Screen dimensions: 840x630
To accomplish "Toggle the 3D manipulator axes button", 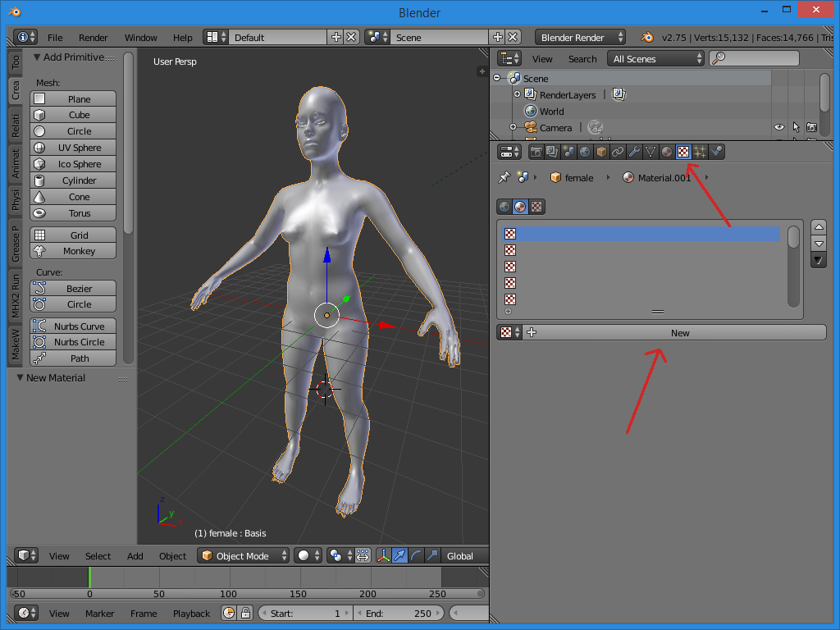I will coord(383,555).
